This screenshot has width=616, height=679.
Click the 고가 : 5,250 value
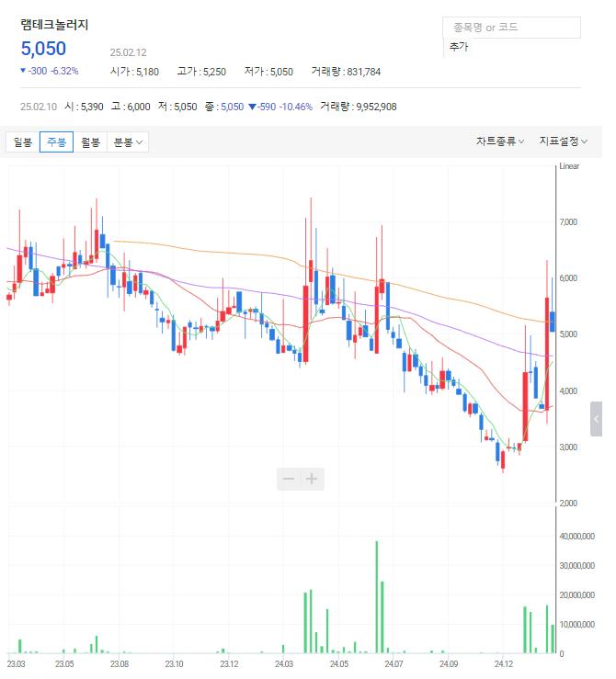201,72
